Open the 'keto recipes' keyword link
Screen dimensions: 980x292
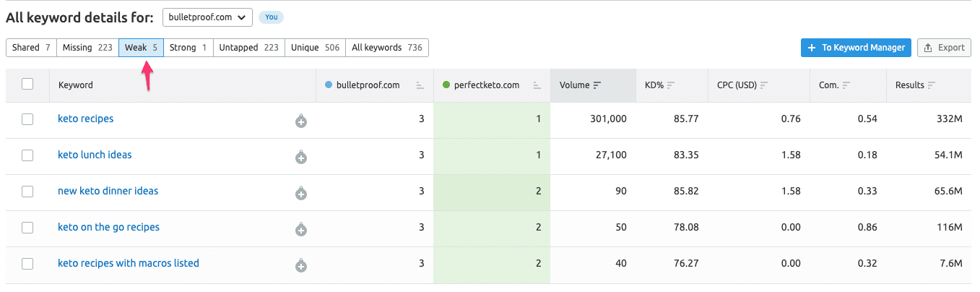85,119
